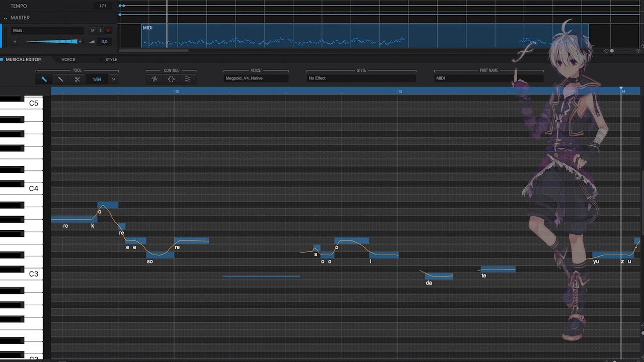Click the pan value 0,0

click(x=104, y=42)
